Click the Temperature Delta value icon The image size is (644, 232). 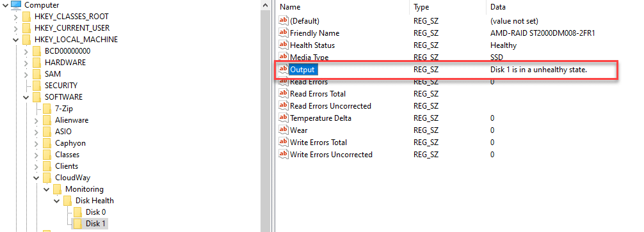point(284,118)
